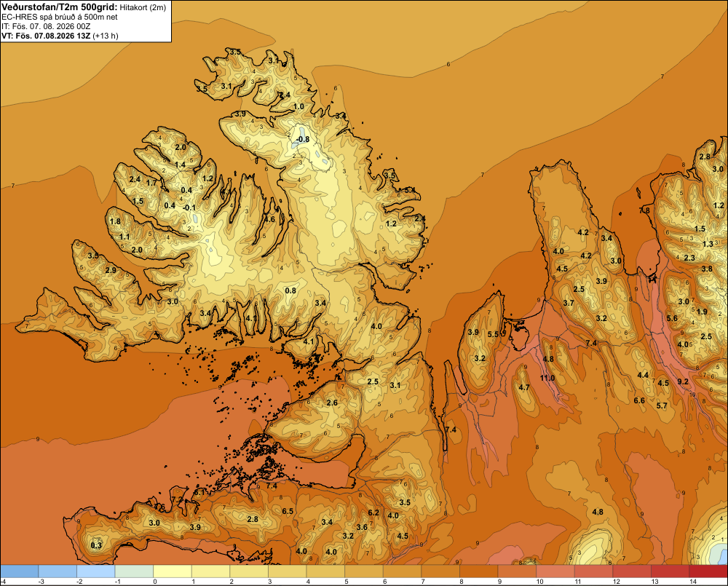Viewport: 728px width, 586px height.
Task: Click the legend swatch between 14 and 15
Action: (x=708, y=571)
